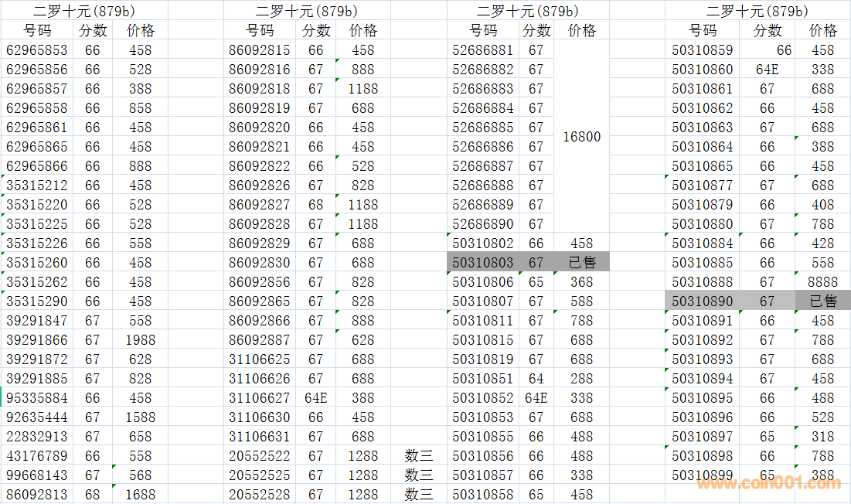Select serial number 52686888 cell
The image size is (851, 504).
pos(483,186)
